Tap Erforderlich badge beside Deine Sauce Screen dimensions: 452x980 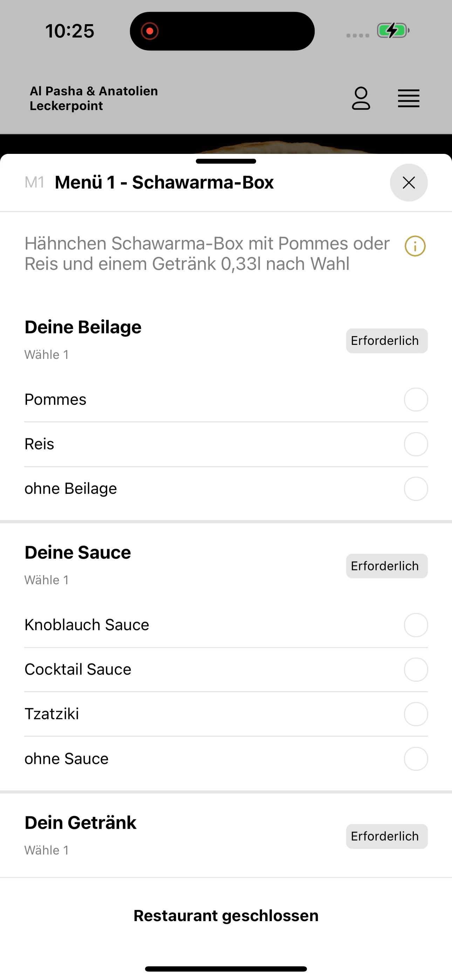click(x=386, y=566)
